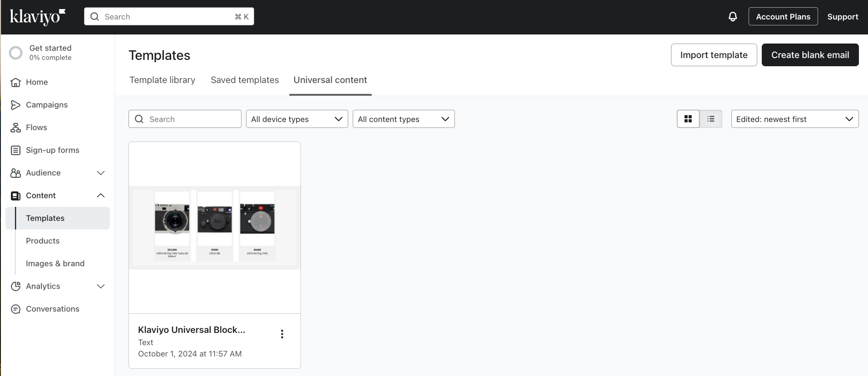Open the All content types dropdown
This screenshot has height=376, width=868.
point(404,119)
